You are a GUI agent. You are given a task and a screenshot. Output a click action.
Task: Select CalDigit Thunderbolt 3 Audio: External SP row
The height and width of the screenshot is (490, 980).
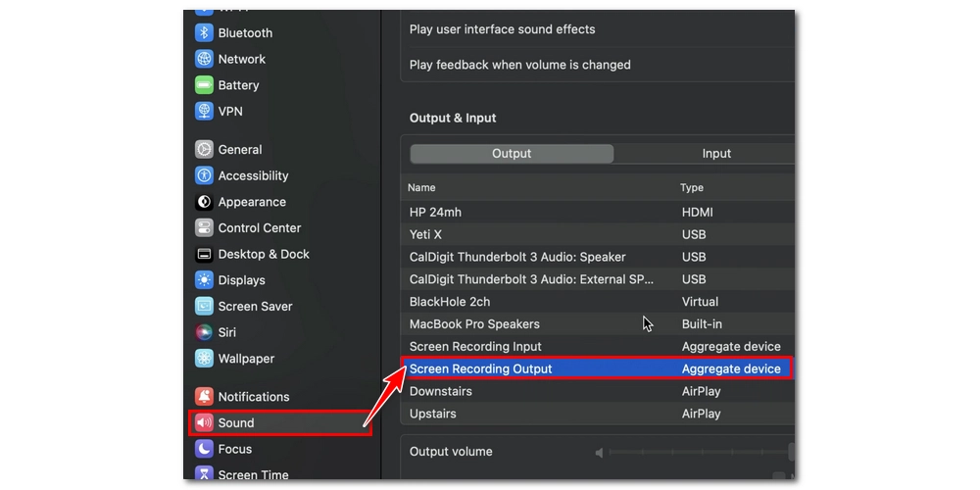pyautogui.click(x=598, y=279)
